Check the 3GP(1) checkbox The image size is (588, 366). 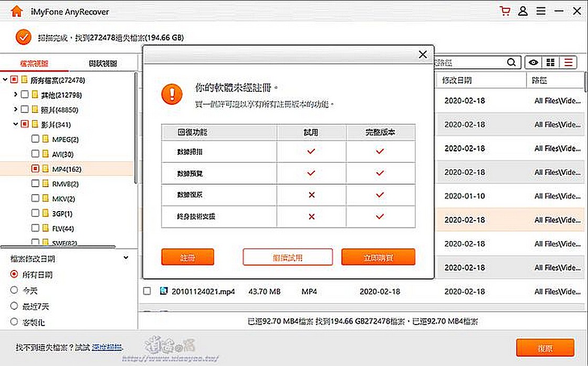pyautogui.click(x=35, y=213)
